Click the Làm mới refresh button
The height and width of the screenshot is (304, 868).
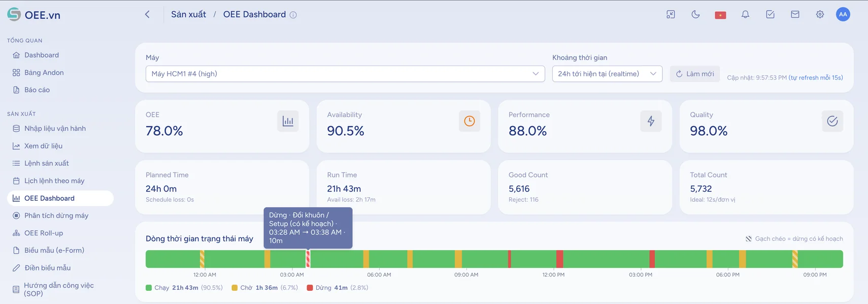[x=695, y=74]
